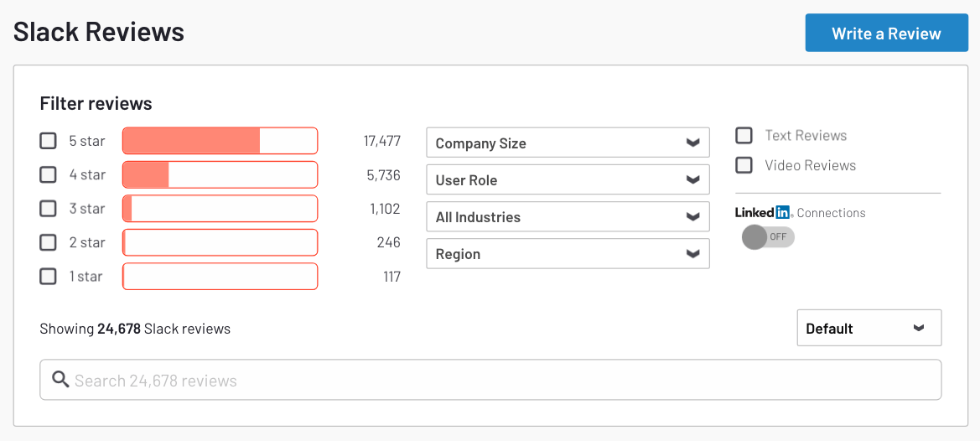Click the 4 star rating bar
The width and height of the screenshot is (980, 441).
tap(220, 174)
